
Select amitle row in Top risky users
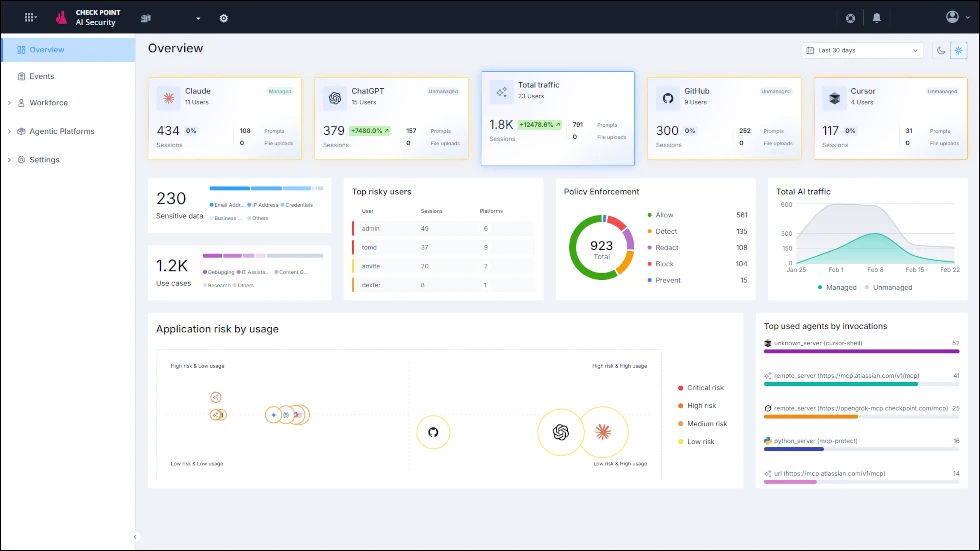click(444, 266)
